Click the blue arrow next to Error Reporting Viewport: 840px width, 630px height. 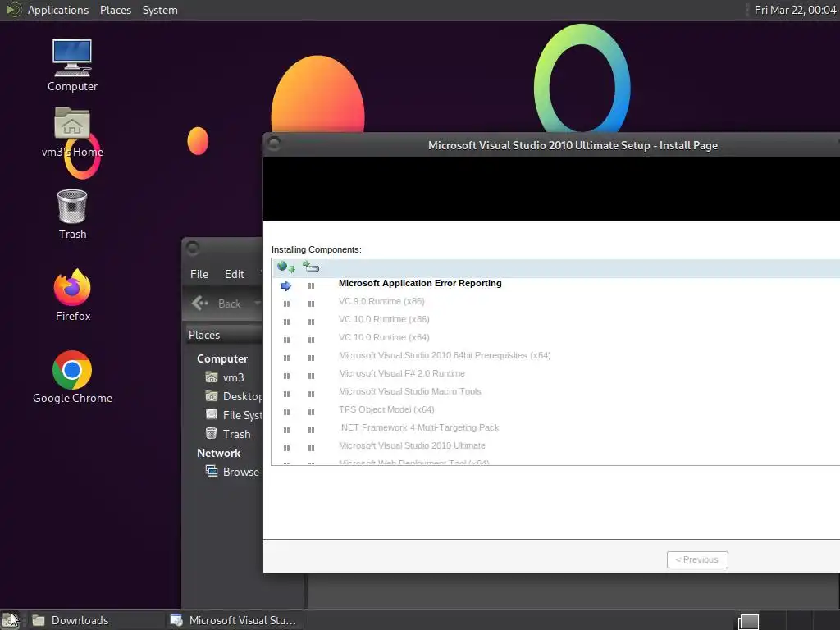286,285
